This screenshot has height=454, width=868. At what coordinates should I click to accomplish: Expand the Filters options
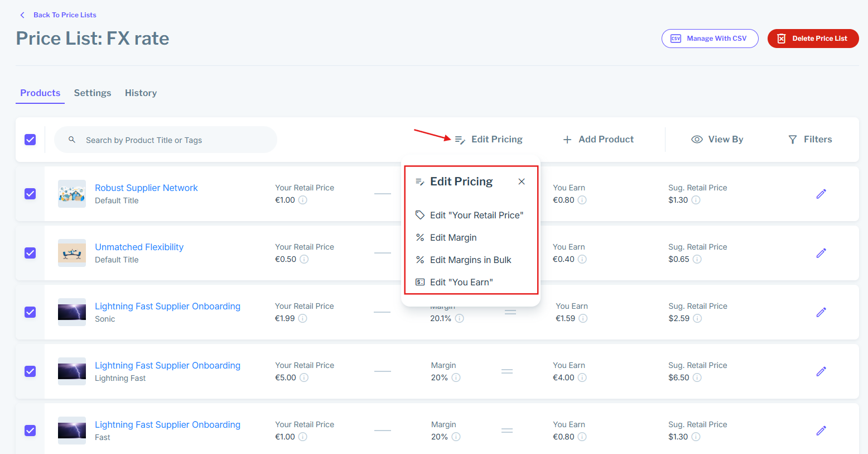click(x=810, y=140)
